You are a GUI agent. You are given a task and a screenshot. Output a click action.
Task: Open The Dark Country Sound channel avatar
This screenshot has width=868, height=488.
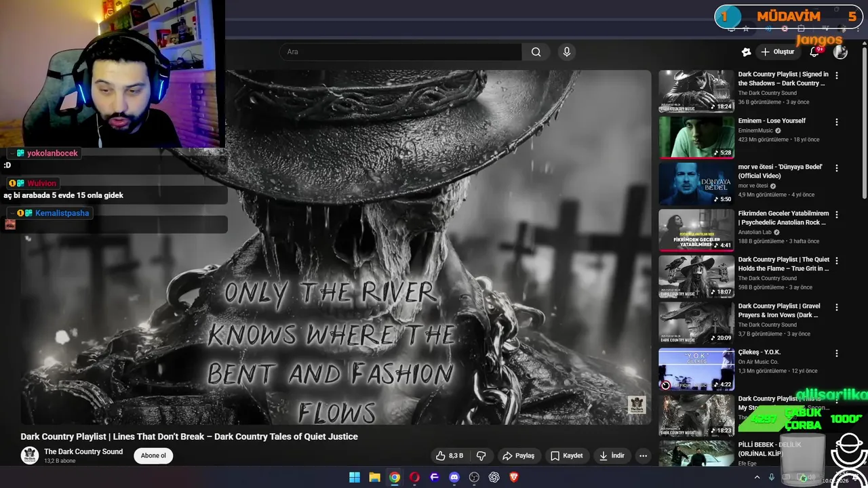30,455
